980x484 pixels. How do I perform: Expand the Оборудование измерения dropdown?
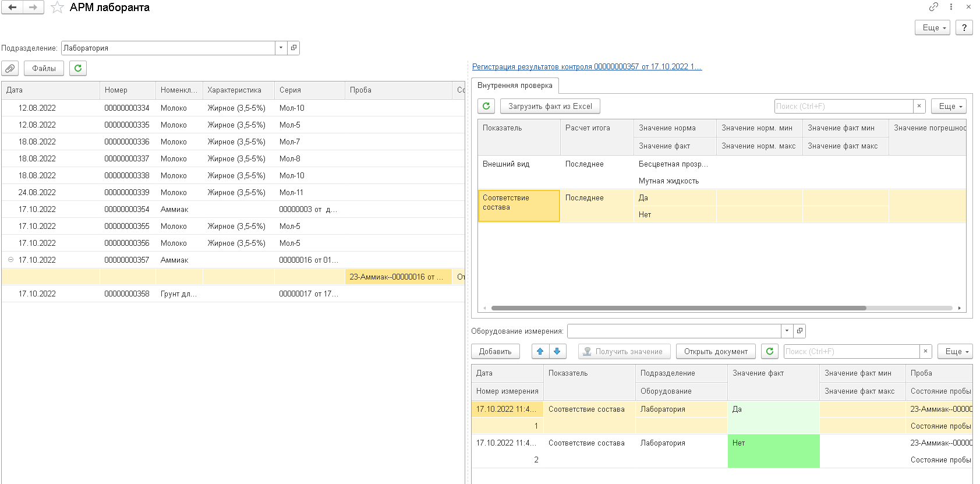787,331
